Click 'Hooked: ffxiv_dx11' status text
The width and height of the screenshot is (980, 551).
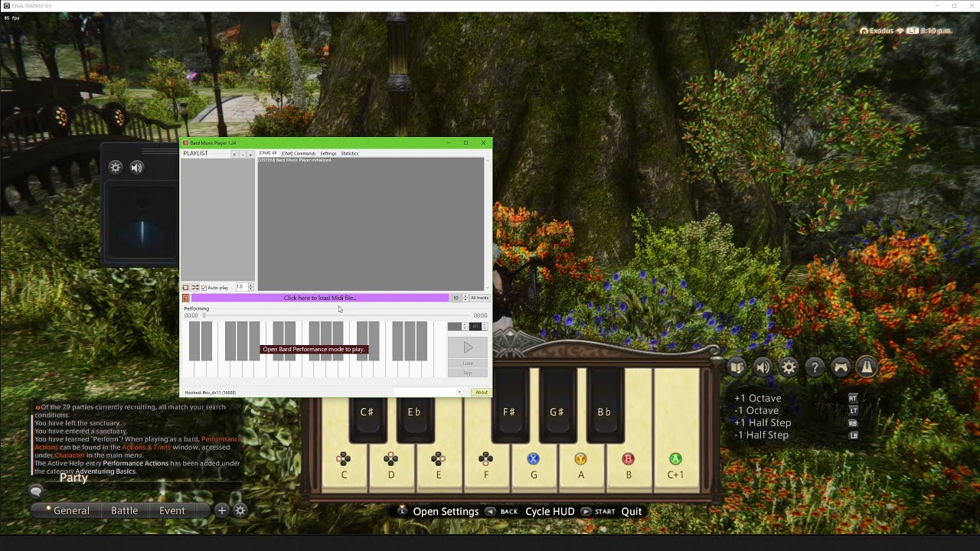pos(210,393)
